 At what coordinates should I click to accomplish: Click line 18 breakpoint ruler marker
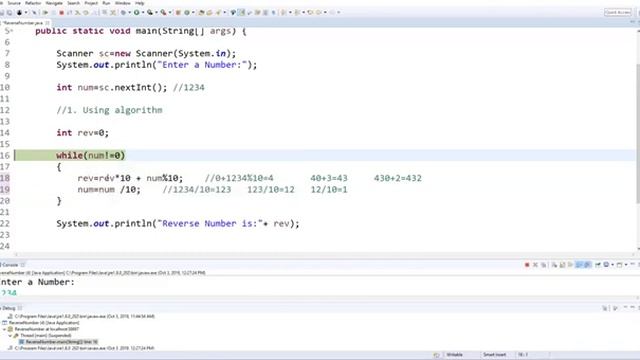click(x=5, y=178)
